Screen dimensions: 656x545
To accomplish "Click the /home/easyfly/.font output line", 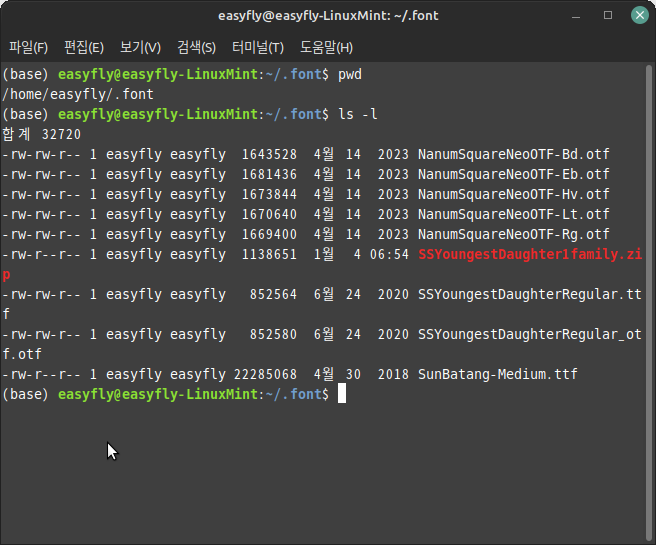I will pyautogui.click(x=78, y=95).
